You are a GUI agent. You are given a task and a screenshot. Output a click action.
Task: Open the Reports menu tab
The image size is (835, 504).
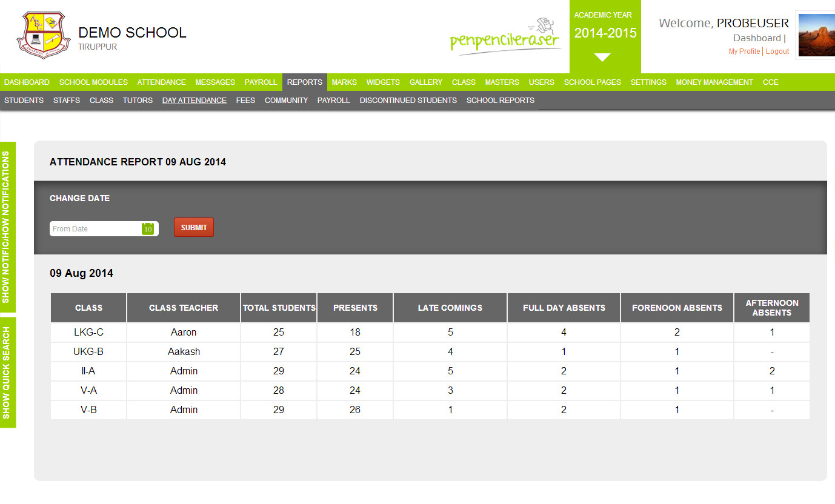[x=304, y=82]
